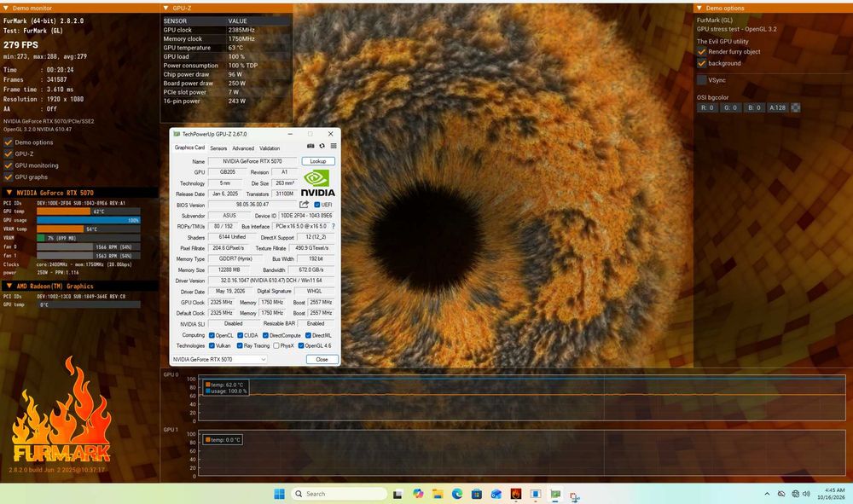Collapse the AMD Radeon(TM) Graphics section
The image size is (853, 504).
(x=9, y=286)
